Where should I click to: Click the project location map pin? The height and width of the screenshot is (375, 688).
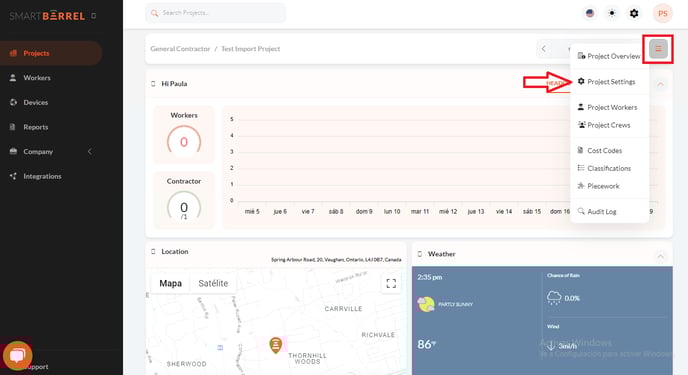point(275,345)
